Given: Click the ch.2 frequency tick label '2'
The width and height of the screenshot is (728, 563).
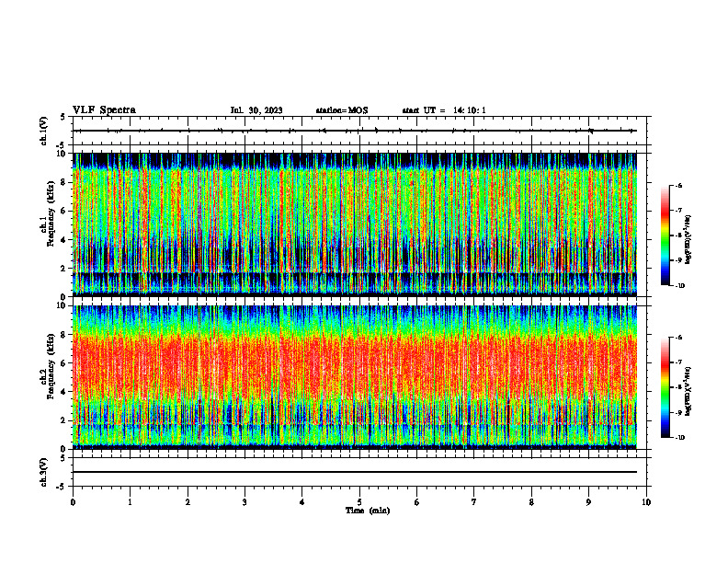Looking at the screenshot, I should [64, 420].
